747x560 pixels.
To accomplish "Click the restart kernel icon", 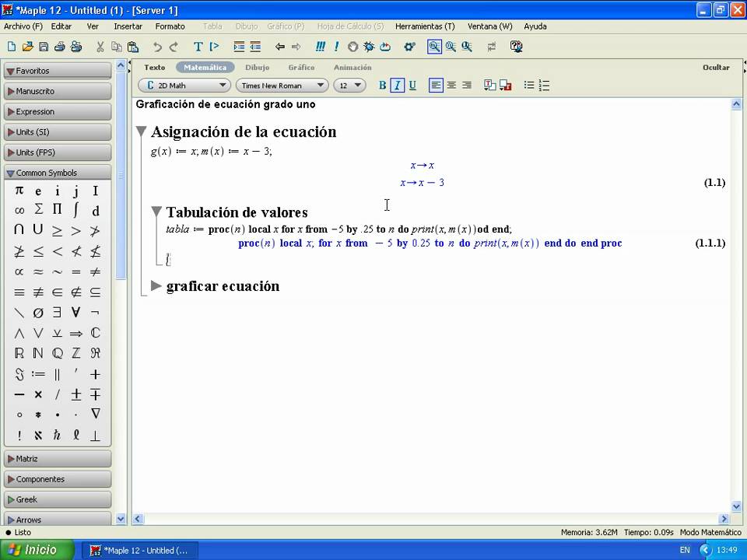I will 385,46.
